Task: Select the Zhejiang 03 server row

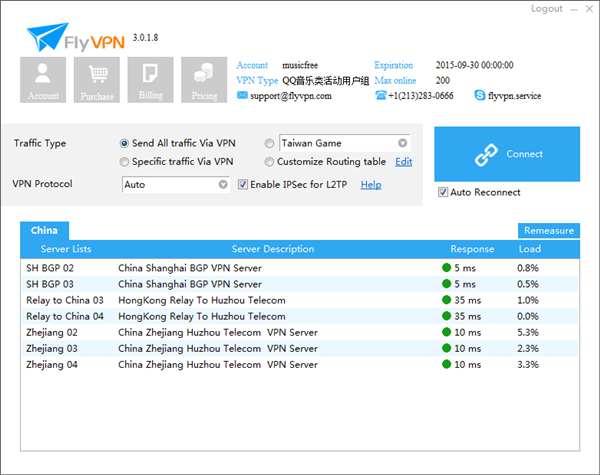Action: tap(300, 348)
